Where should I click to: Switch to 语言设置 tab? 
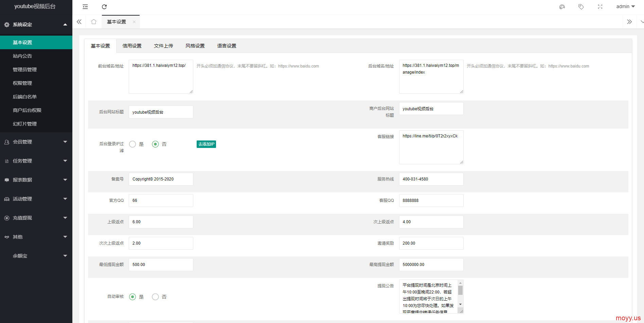point(227,46)
